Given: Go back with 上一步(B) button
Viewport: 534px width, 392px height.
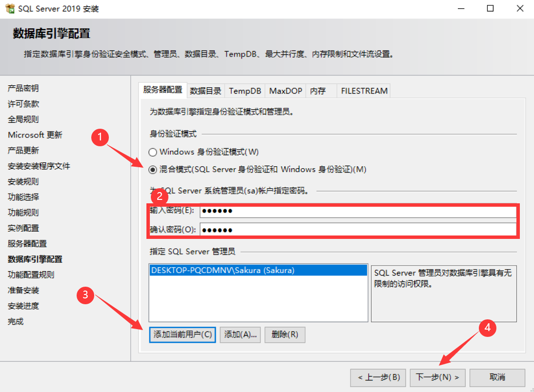Looking at the screenshot, I should [378, 377].
